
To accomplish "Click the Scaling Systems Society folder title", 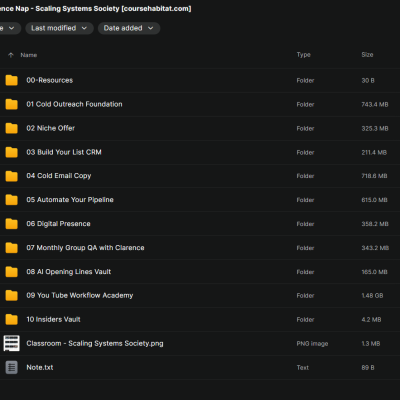I will [x=96, y=9].
